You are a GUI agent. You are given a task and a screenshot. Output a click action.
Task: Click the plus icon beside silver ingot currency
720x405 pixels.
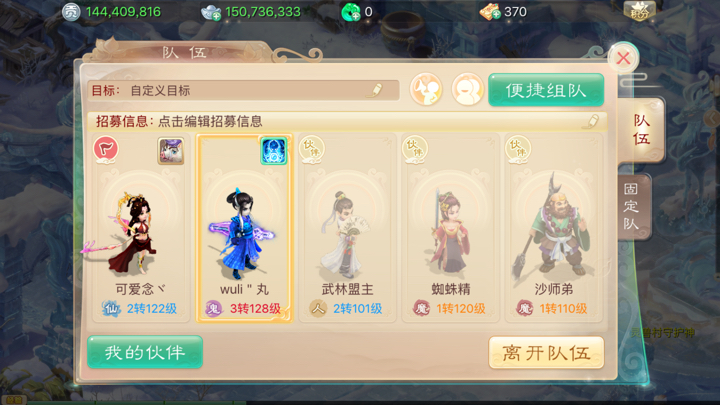[x=216, y=17]
